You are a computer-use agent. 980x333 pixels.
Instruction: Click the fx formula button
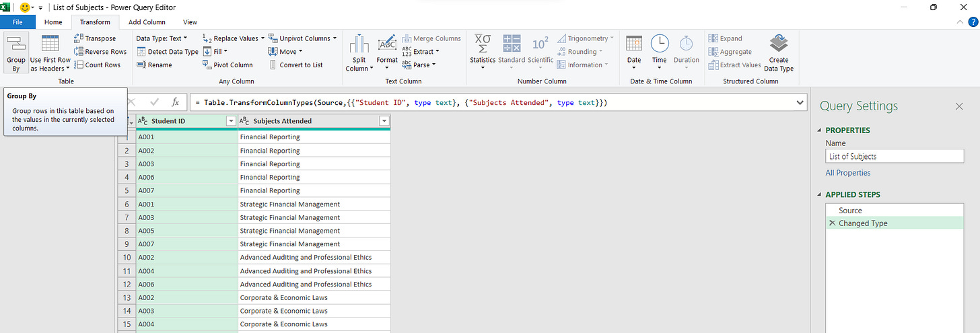tap(175, 102)
